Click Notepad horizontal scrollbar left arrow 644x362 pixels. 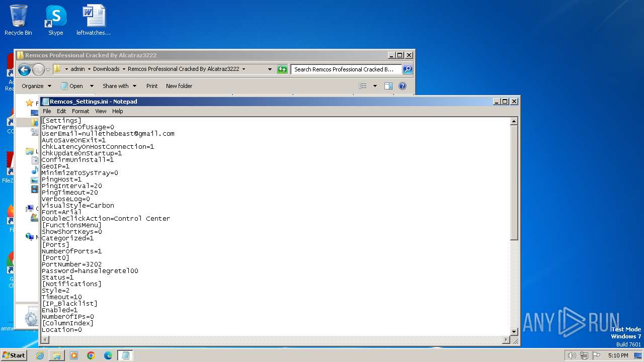click(x=45, y=340)
